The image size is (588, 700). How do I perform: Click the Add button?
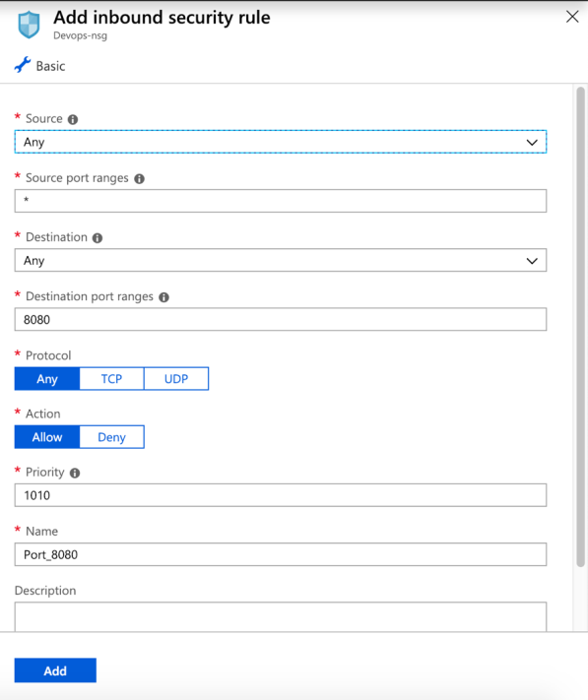click(x=55, y=670)
